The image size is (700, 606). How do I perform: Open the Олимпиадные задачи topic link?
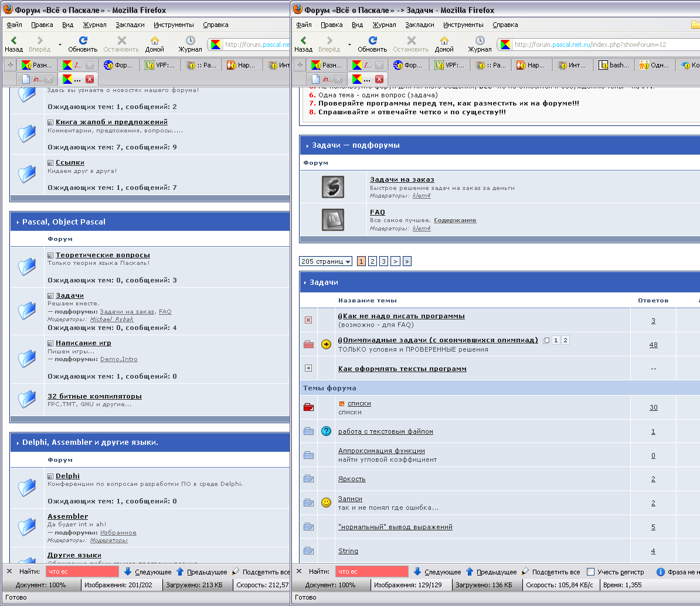(x=440, y=340)
